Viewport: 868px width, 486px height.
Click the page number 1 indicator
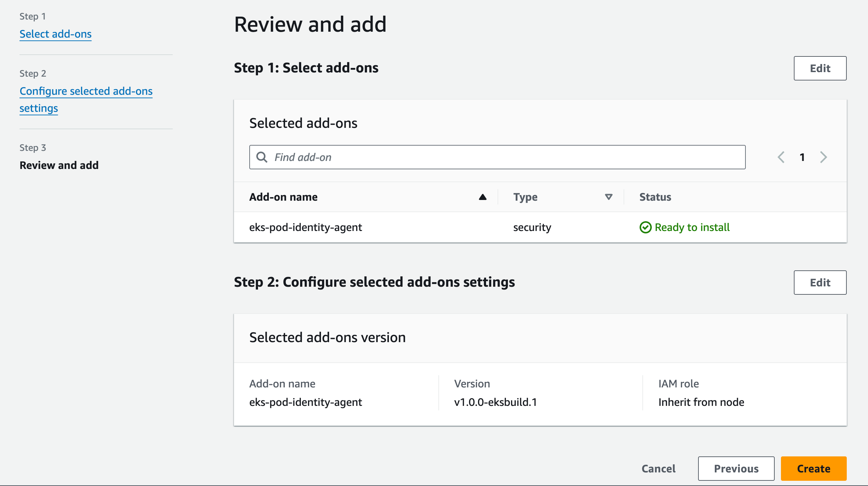tap(802, 157)
